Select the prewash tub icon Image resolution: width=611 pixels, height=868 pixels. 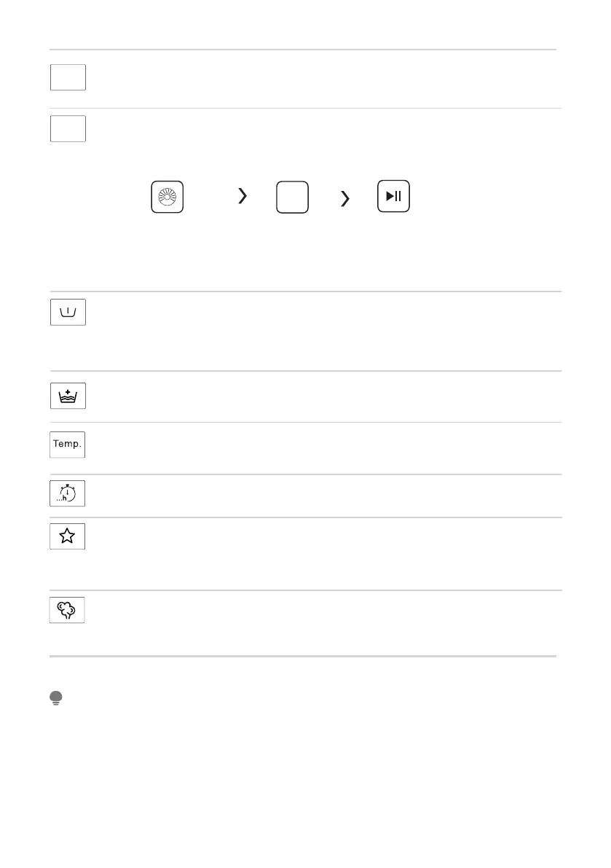pyautogui.click(x=68, y=312)
